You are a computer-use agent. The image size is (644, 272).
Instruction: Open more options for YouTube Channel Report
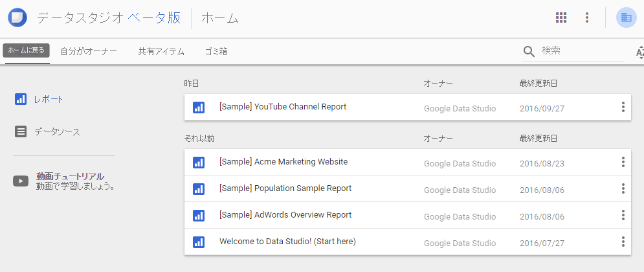[623, 108]
